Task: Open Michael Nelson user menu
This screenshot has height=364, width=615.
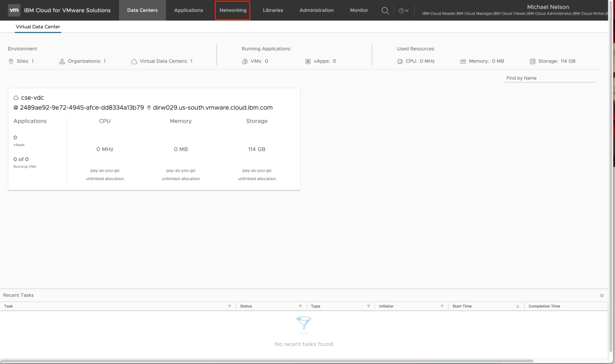Action: tap(548, 7)
